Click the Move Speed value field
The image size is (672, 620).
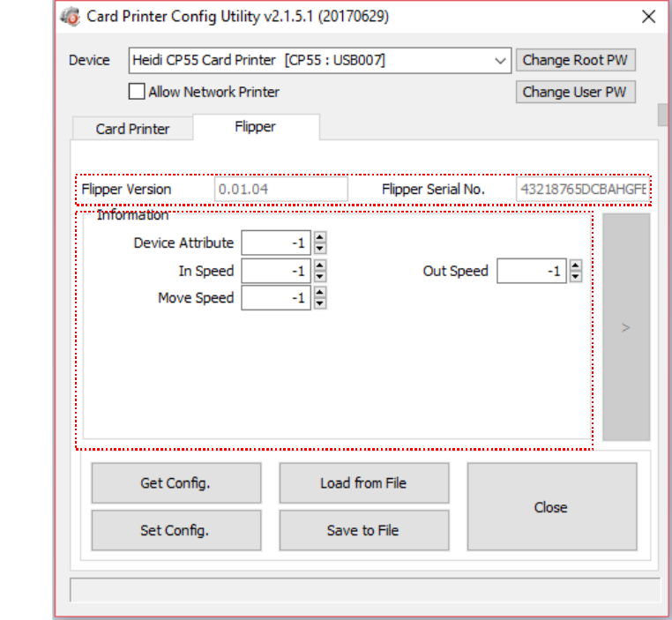coord(276,298)
